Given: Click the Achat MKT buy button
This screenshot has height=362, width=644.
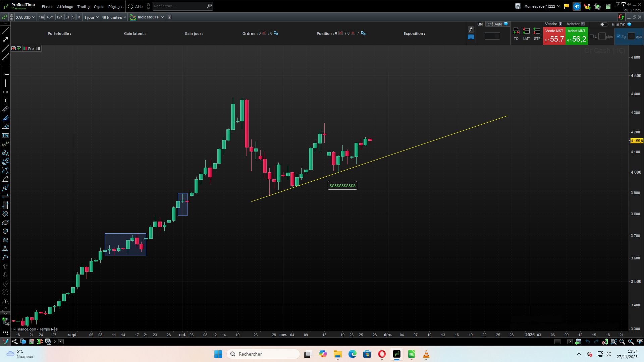Looking at the screenshot, I should tap(577, 36).
